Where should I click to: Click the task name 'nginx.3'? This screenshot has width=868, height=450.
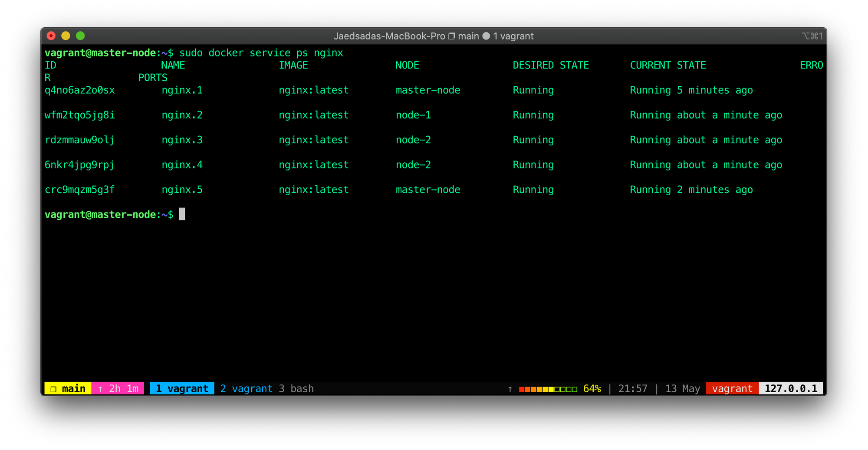182,140
